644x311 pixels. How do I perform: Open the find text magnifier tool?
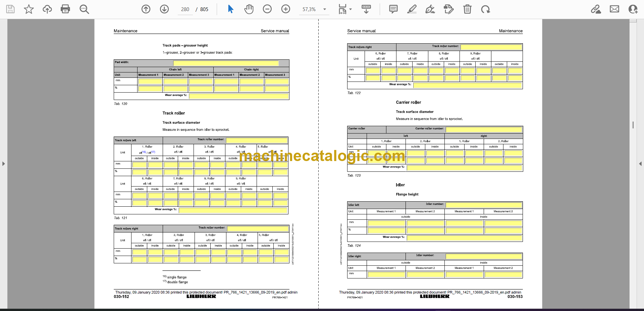pos(84,9)
